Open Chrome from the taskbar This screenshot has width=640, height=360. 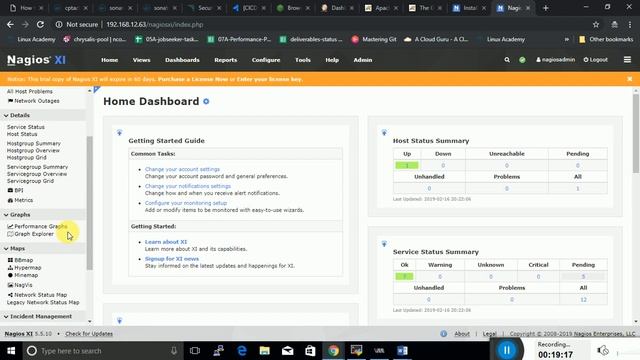tap(333, 351)
